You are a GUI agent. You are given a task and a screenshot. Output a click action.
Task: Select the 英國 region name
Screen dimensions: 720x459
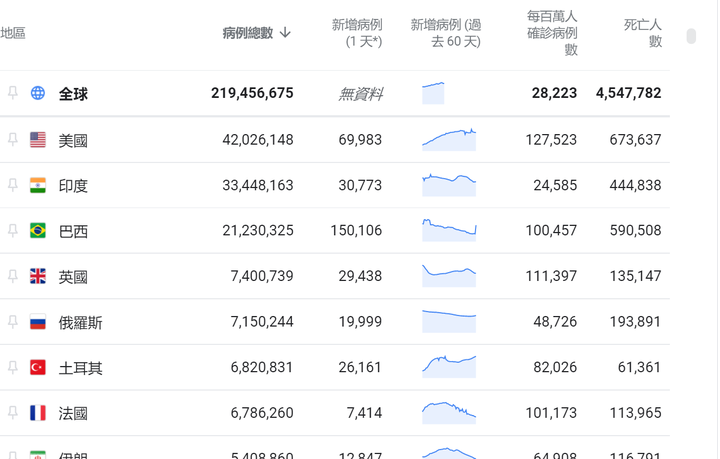pos(73,277)
